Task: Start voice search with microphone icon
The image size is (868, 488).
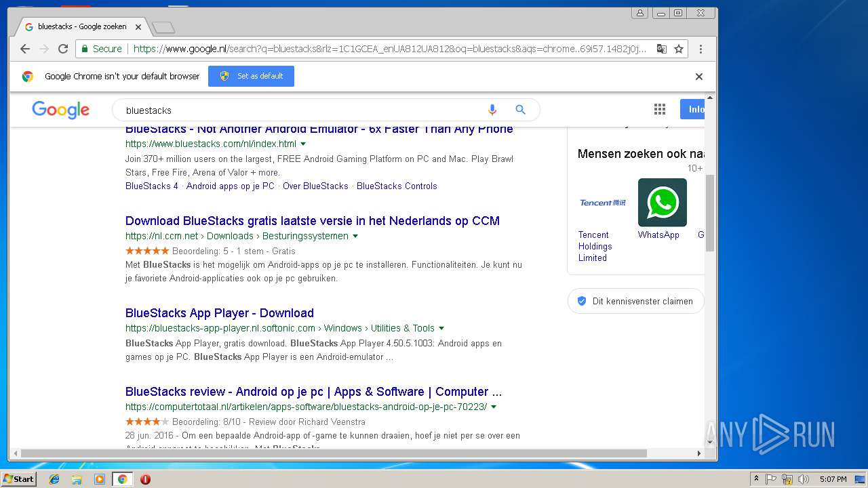Action: [492, 110]
